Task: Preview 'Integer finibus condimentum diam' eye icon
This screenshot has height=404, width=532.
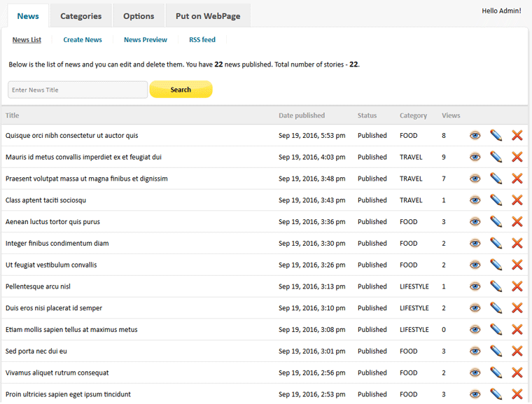Action: coord(475,244)
